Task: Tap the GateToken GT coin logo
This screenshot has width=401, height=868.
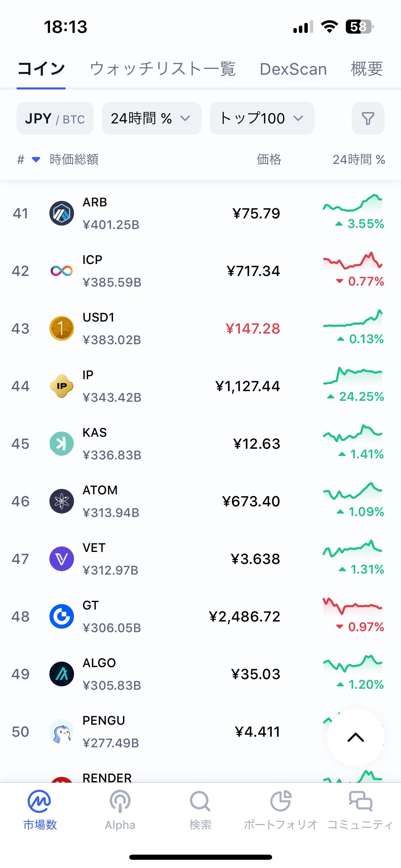Action: (x=62, y=616)
